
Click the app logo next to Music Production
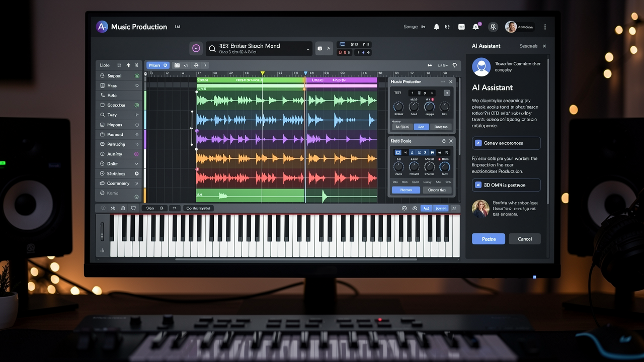click(102, 27)
